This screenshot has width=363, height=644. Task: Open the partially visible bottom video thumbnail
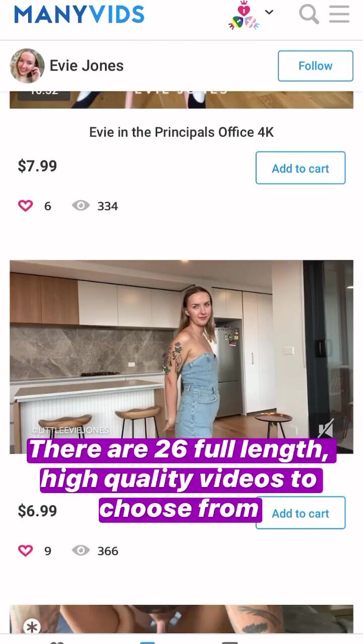click(181, 619)
